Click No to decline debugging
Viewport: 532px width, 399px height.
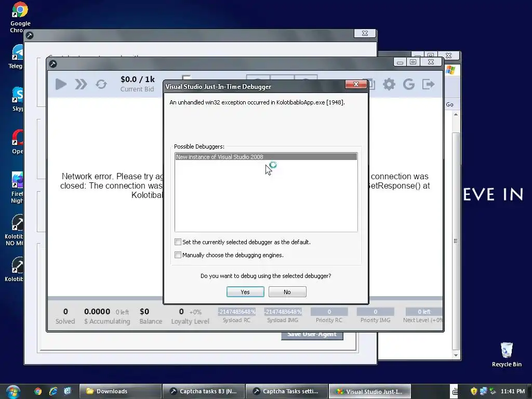(x=287, y=292)
